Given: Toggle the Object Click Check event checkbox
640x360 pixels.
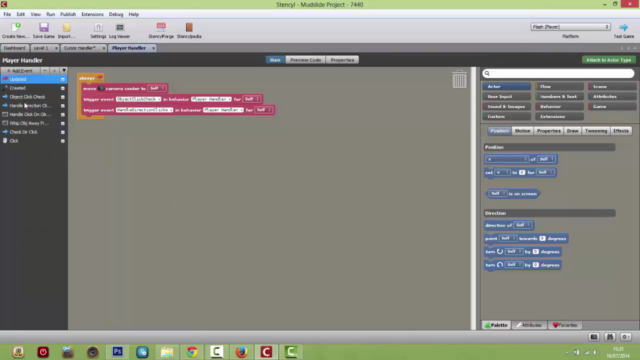Looking at the screenshot, I should 63,97.
